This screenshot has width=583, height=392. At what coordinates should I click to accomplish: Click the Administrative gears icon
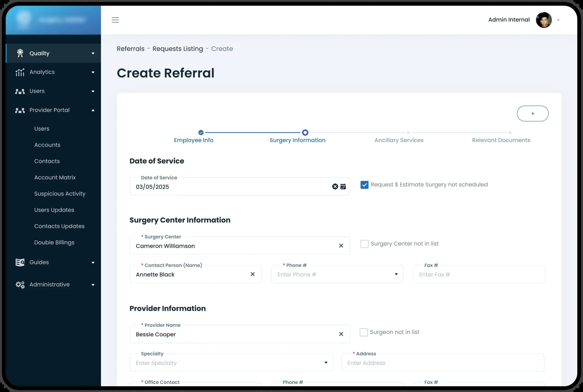click(x=20, y=284)
